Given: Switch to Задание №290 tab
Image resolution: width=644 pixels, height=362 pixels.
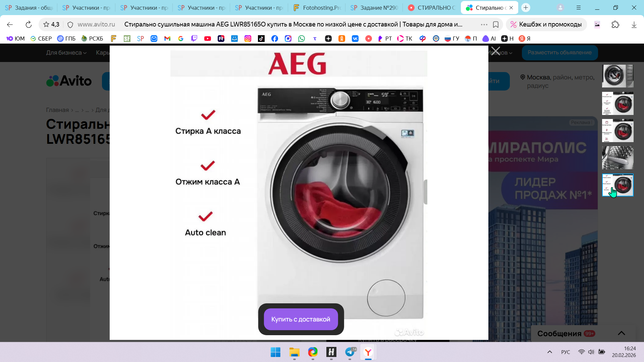Looking at the screenshot, I should [374, 8].
